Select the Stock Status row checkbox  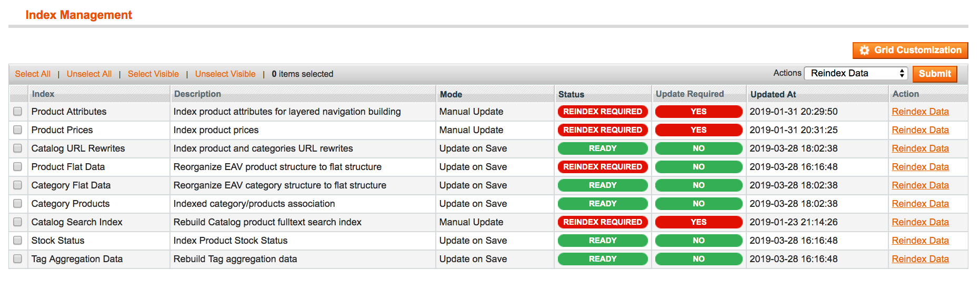tap(18, 241)
